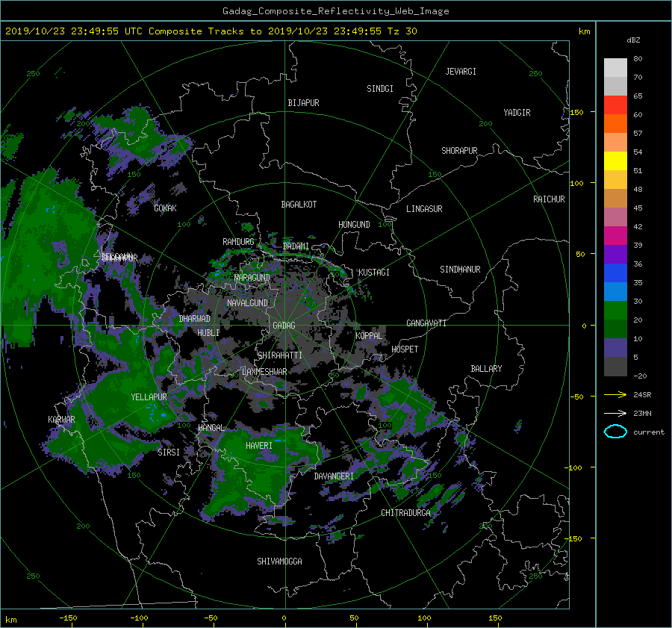Select the blue 36 dBZ color swatch
The height and width of the screenshot is (628, 672).
[615, 273]
